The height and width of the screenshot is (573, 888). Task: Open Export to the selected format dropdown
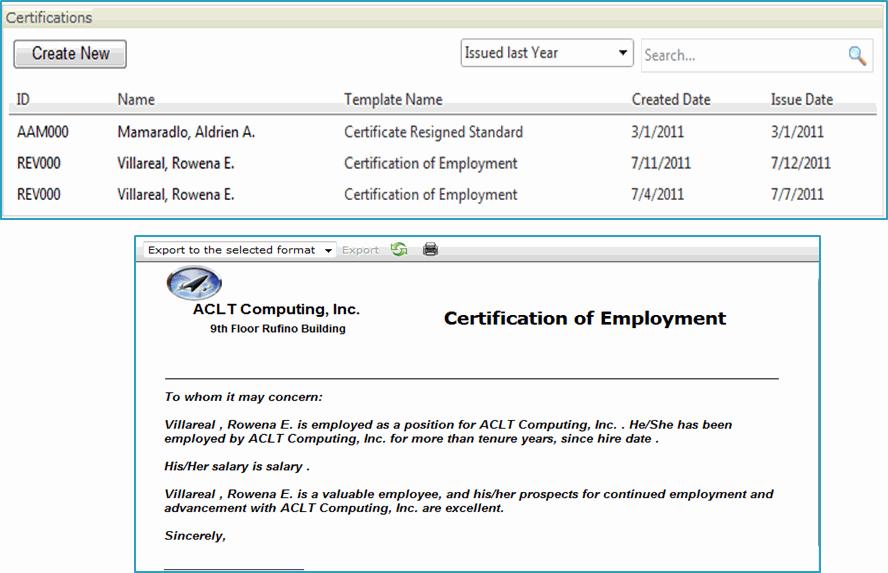click(x=240, y=250)
